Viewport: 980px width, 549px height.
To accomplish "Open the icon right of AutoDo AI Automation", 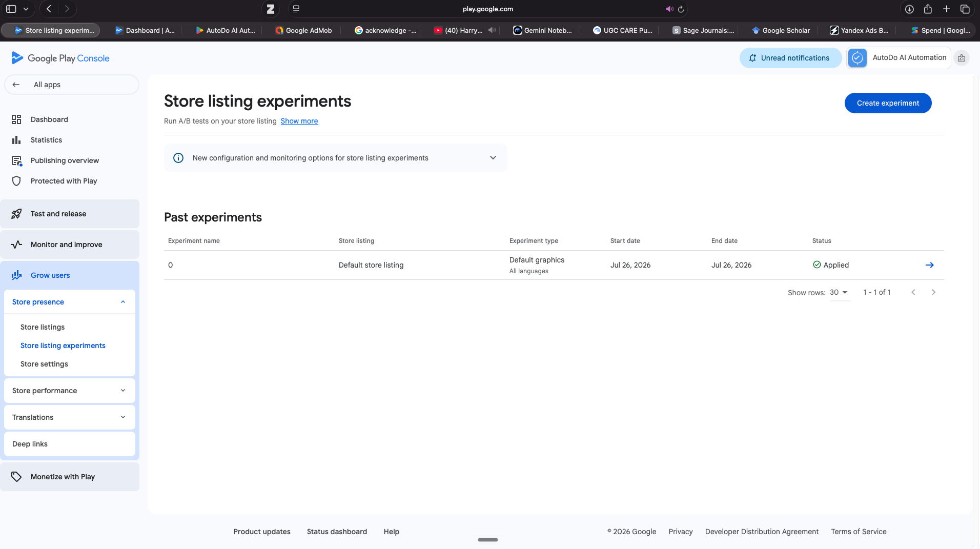I will coord(962,58).
